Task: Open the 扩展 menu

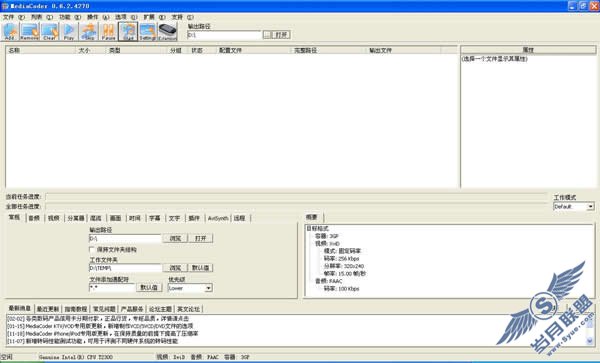Action: click(154, 17)
